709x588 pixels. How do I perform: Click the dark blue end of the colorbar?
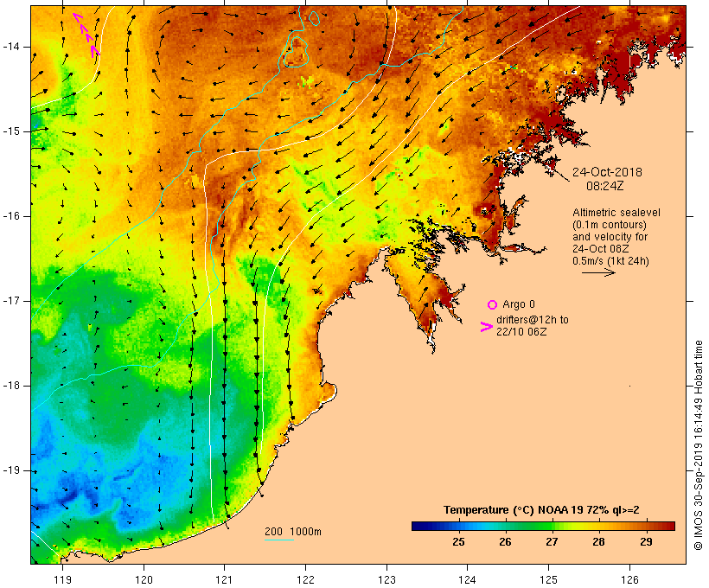[418, 526]
